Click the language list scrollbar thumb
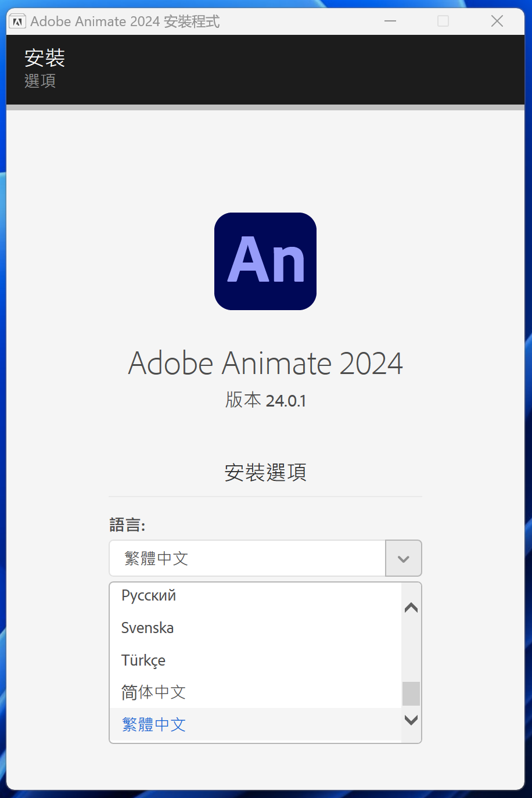The width and height of the screenshot is (532, 798). (x=411, y=693)
